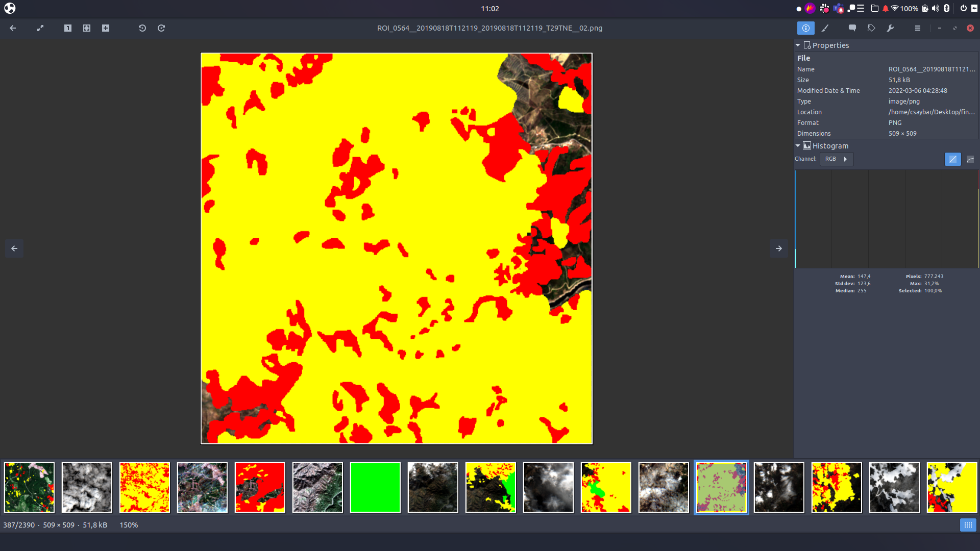980x551 pixels.
Task: Collapse the Histogram section
Action: (798, 146)
